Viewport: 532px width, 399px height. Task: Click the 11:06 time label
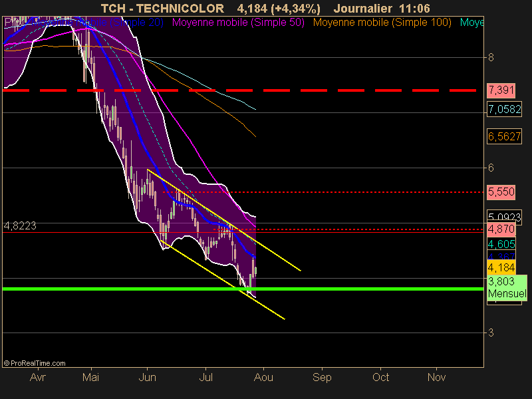click(415, 9)
